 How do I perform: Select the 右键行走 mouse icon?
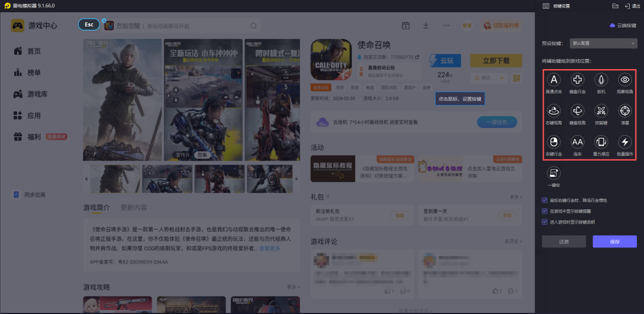click(x=554, y=142)
